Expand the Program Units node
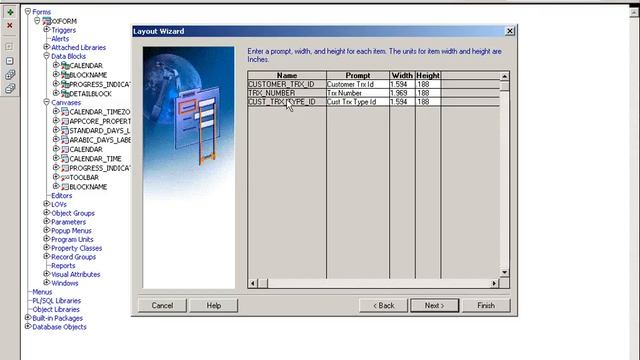Image resolution: width=640 pixels, height=360 pixels. [x=47, y=239]
